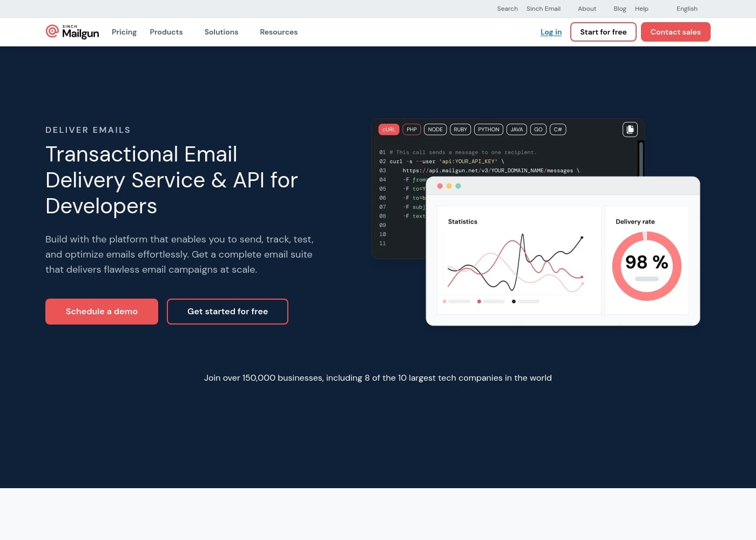Screen dimensions: 756x540
Task: Click the Contact sales button
Action: (676, 32)
